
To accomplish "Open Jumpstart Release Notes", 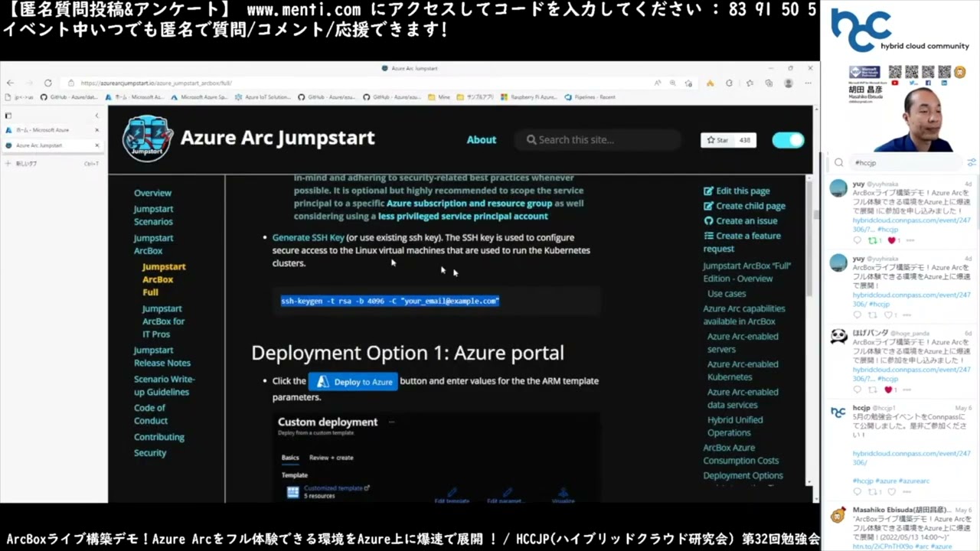I will pos(162,357).
